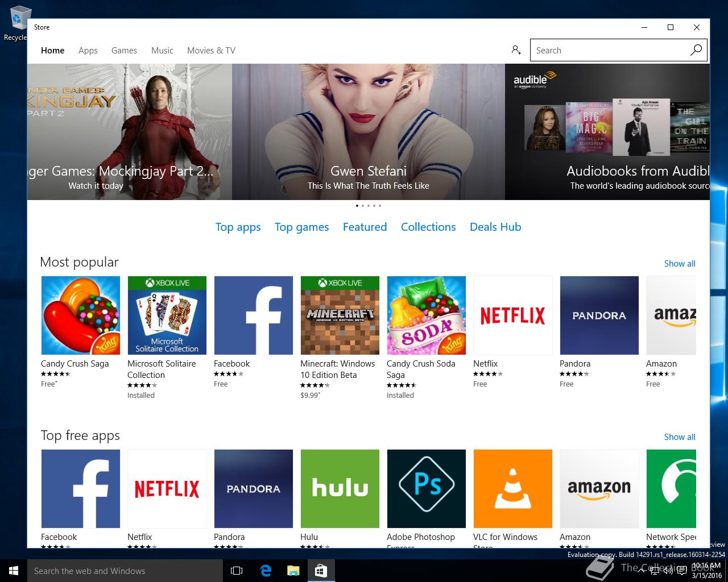Open Network Speed Test tile
The width and height of the screenshot is (728, 582).
point(671,489)
